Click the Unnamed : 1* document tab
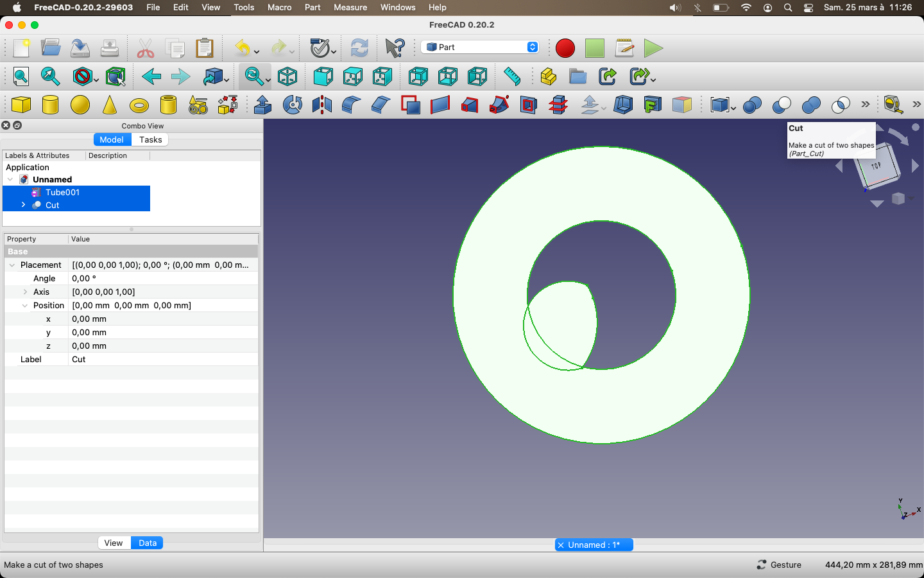924x578 pixels. coord(594,545)
